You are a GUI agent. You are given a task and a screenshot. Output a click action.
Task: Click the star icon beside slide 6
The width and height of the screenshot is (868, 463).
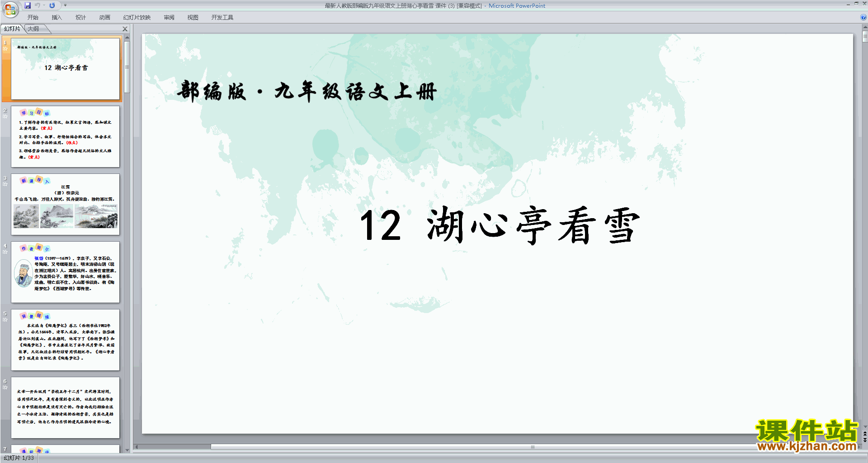coord(5,388)
